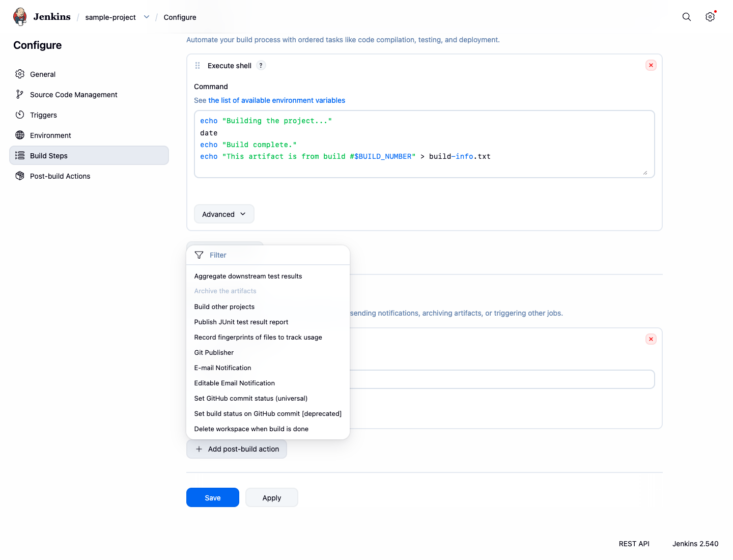Screen dimensions: 733x560
Task: Click the Configure breadcrumb
Action: [x=180, y=17]
